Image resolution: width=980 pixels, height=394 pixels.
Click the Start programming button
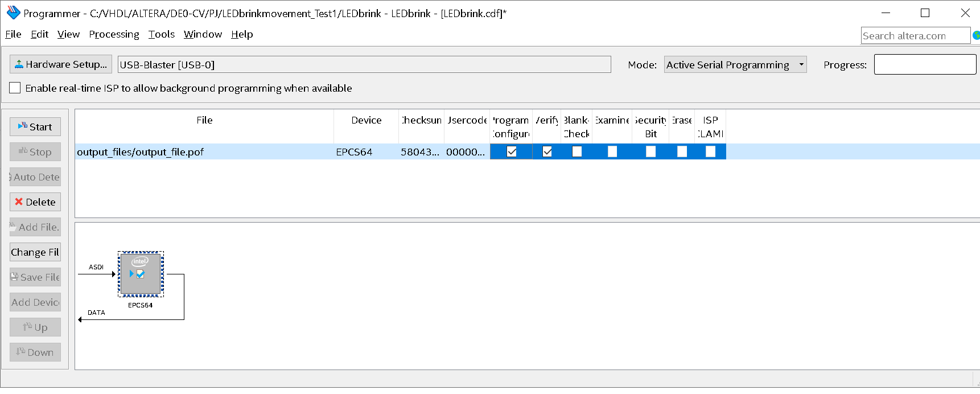point(35,127)
